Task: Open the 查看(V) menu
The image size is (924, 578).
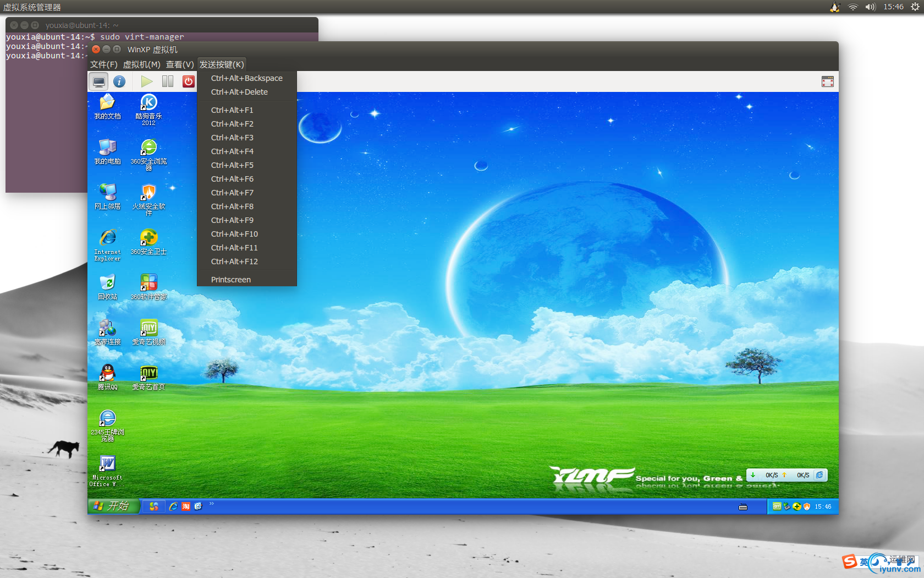Action: tap(180, 64)
